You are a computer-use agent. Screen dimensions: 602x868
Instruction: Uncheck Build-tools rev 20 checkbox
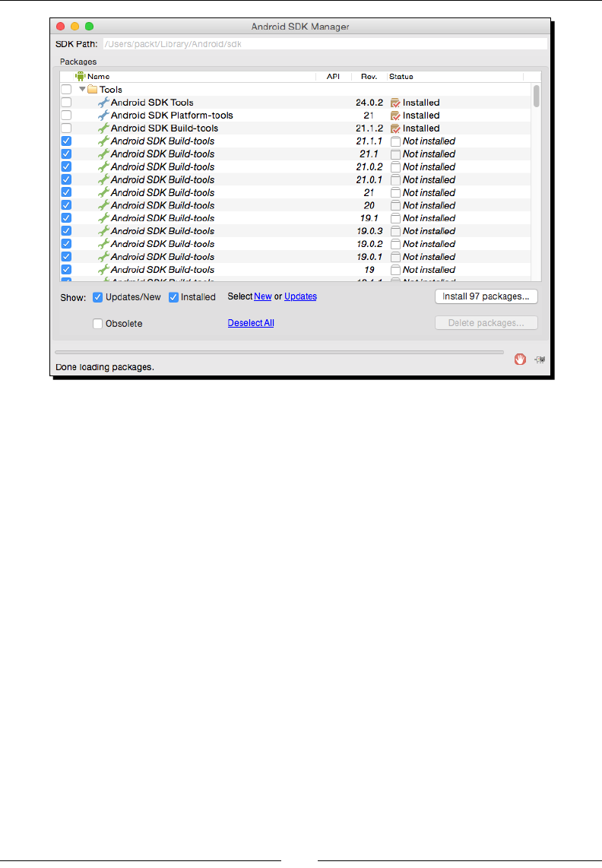[x=66, y=205]
